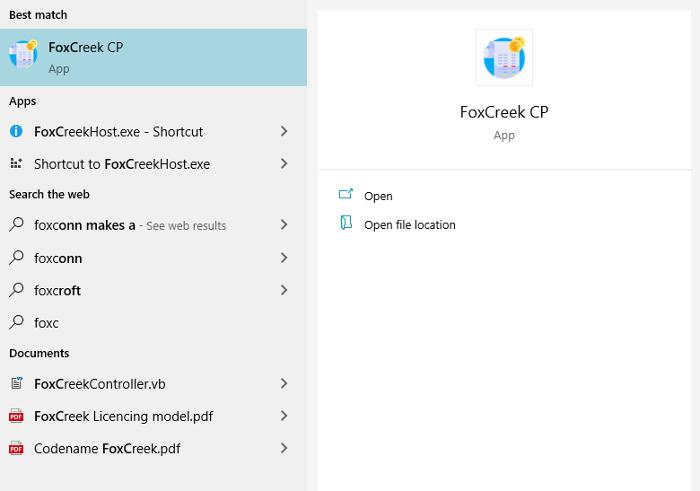
Task: Expand the FoxCreek Licencing model.pdf arrow
Action: tap(284, 416)
